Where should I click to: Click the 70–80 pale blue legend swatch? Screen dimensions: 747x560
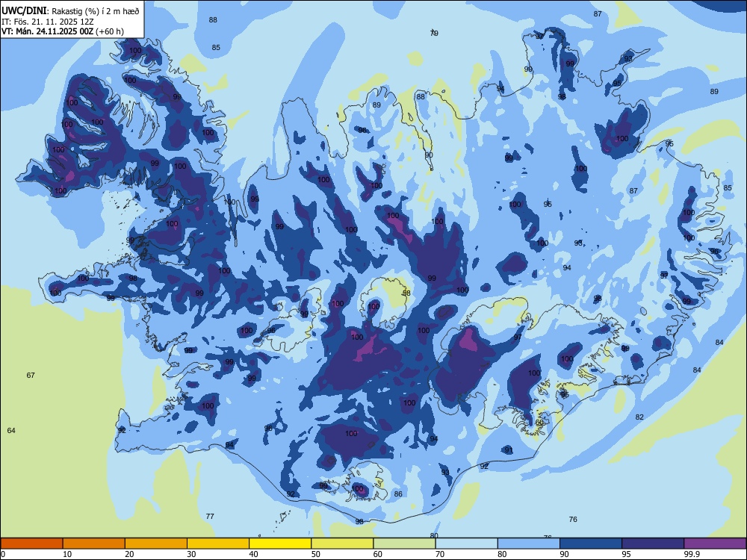pyautogui.click(x=467, y=544)
